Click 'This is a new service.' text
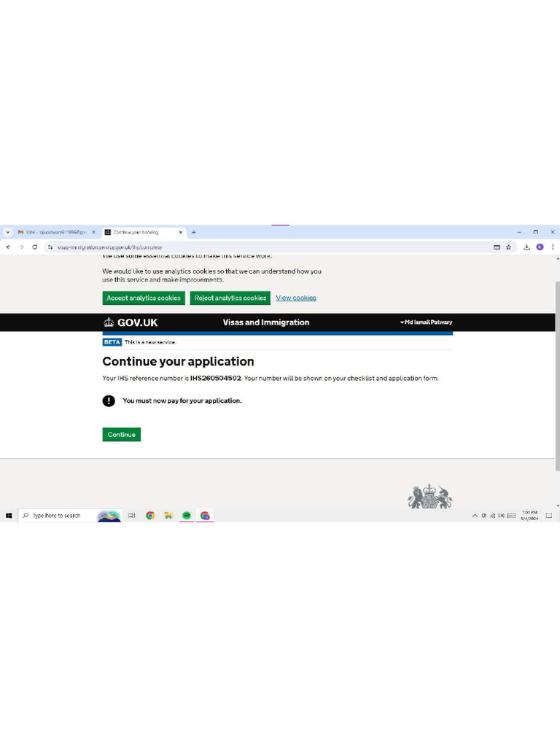560x747 pixels. pos(150,342)
